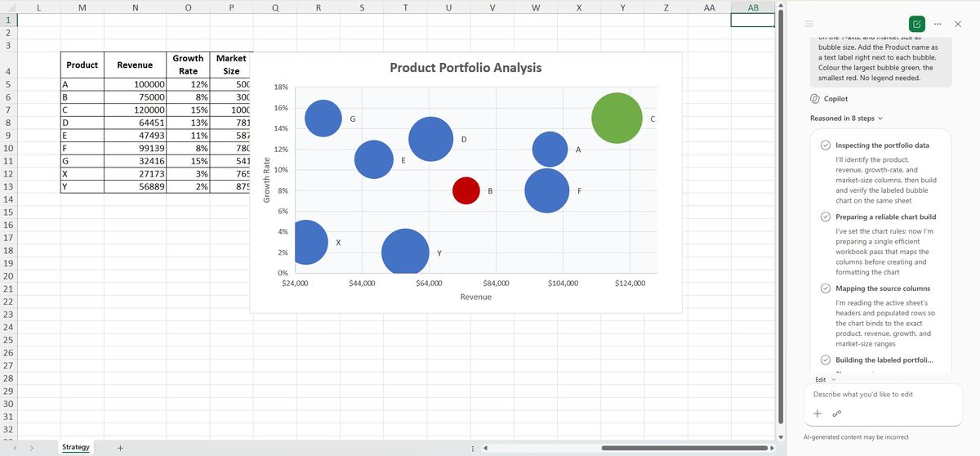The width and height of the screenshot is (980, 456).
Task: Click cell with revenue 64451
Action: coord(135,123)
